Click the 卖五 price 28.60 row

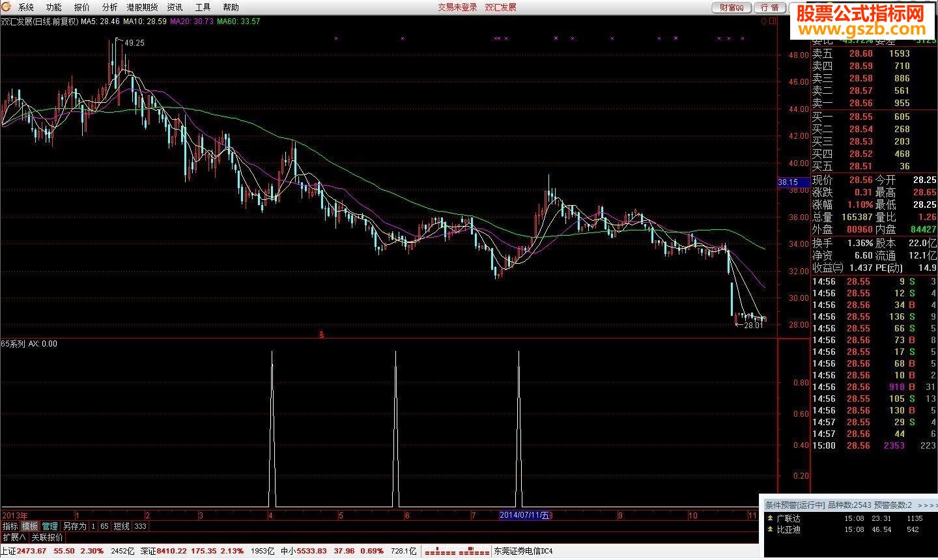point(874,53)
